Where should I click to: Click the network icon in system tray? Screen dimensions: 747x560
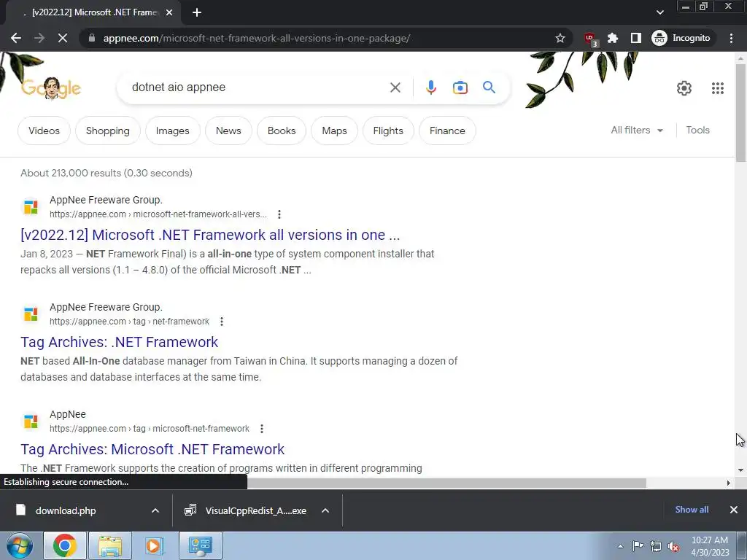(656, 546)
